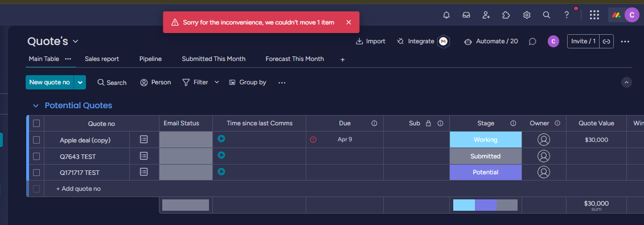Open updates for Q7643 TEST

point(143,156)
